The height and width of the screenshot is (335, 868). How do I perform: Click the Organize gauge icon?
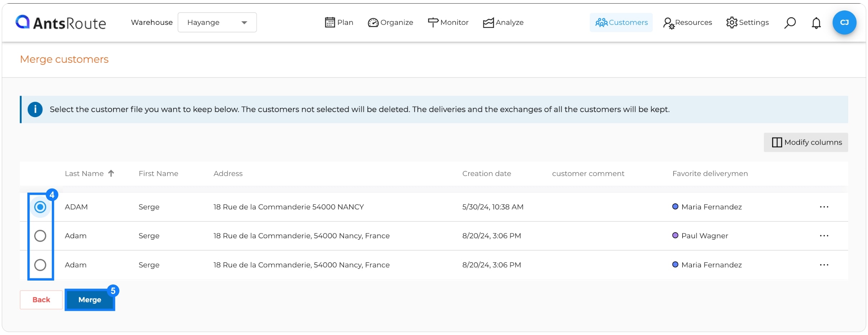373,22
